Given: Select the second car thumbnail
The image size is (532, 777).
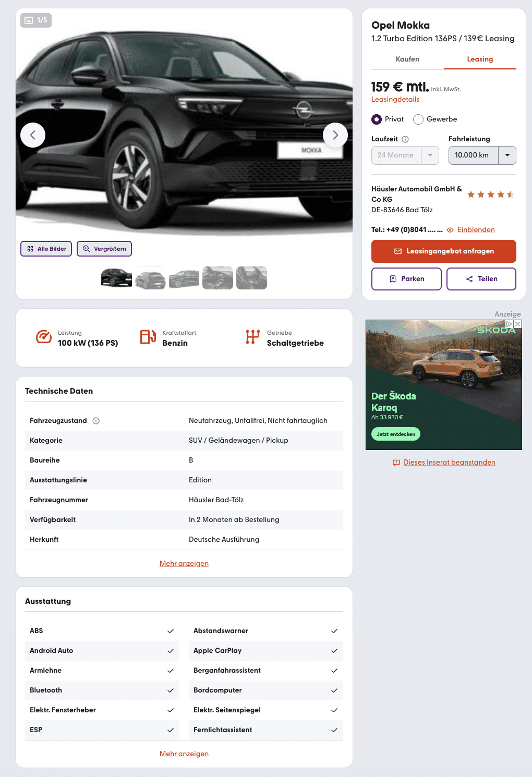Looking at the screenshot, I should tap(150, 278).
